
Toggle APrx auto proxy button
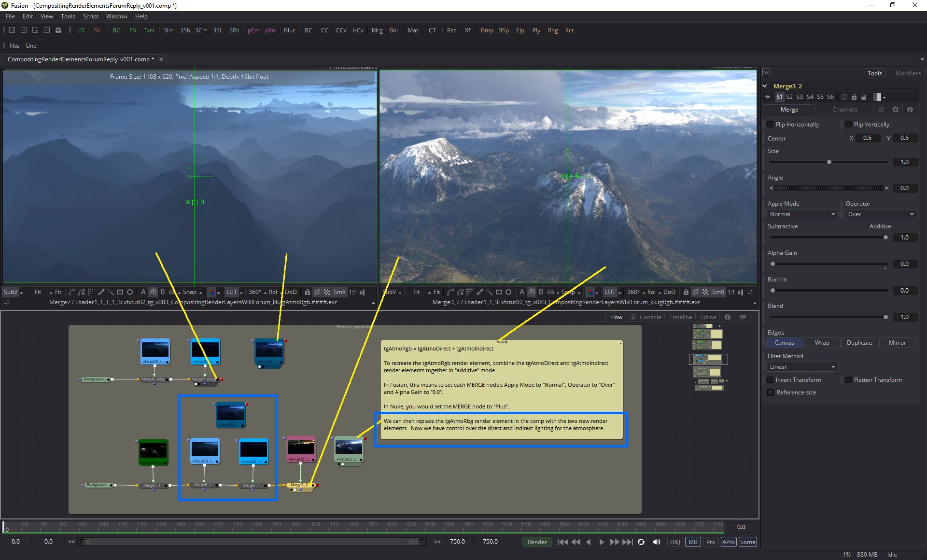[729, 542]
